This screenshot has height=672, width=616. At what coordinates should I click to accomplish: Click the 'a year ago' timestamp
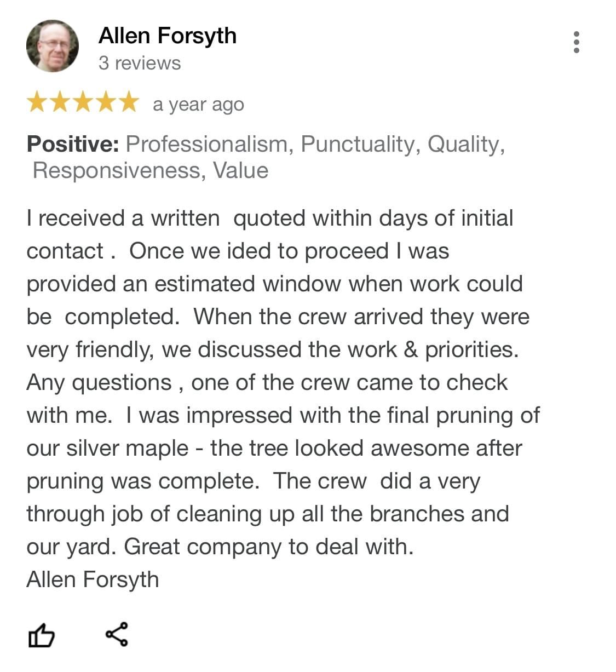click(x=198, y=104)
